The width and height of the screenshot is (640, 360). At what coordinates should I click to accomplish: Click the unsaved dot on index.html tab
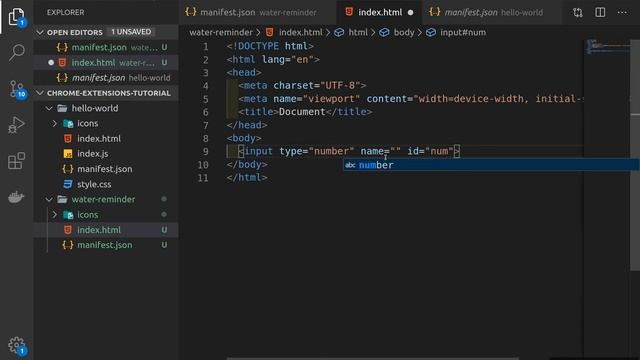coord(410,13)
